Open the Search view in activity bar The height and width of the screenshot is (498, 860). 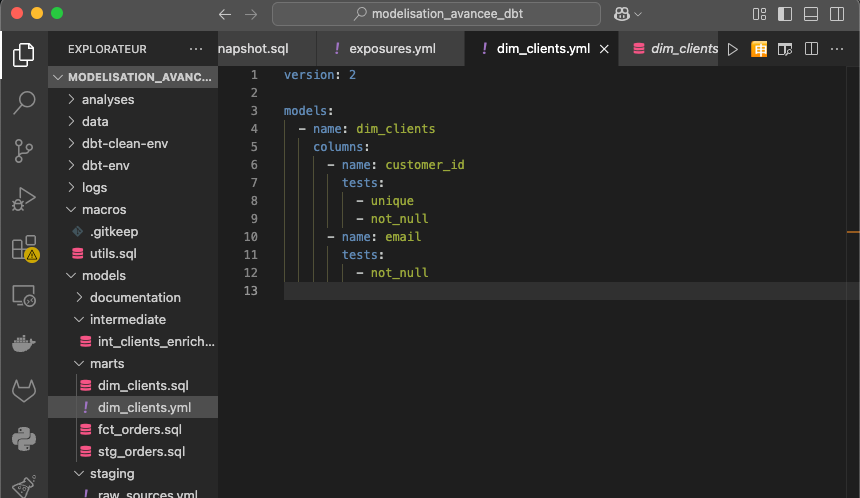click(24, 103)
